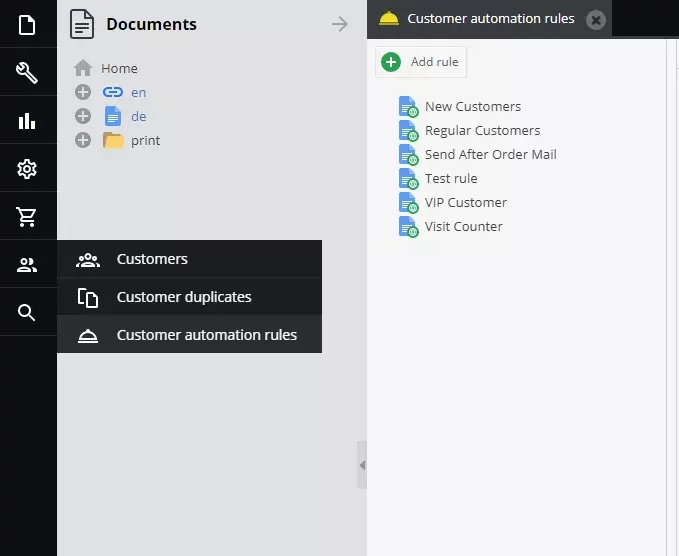
Task: Open the New Customers rule
Action: 472,106
